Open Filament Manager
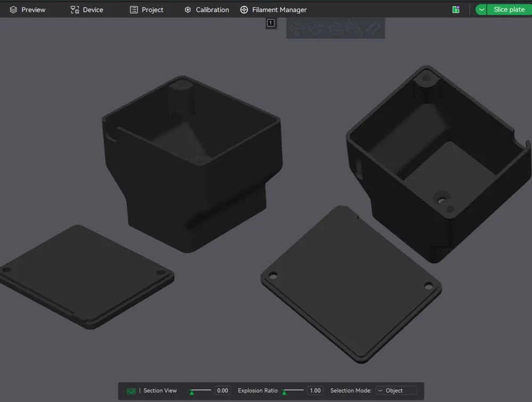This screenshot has height=402, width=532. click(273, 10)
